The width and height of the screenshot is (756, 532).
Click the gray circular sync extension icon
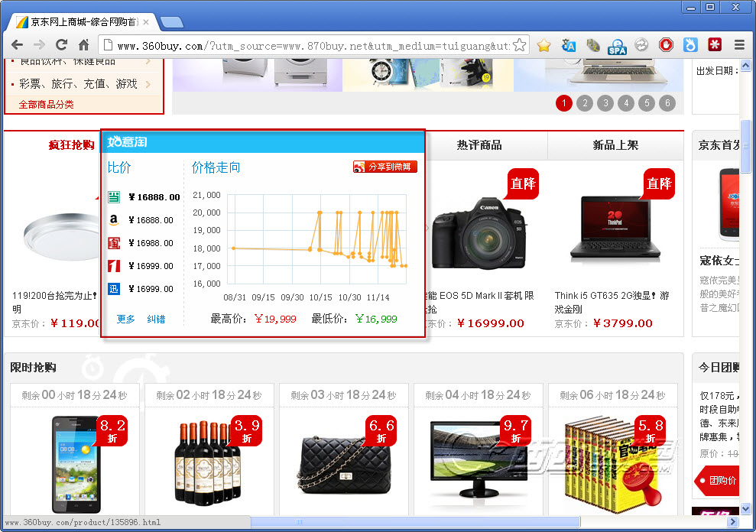641,45
